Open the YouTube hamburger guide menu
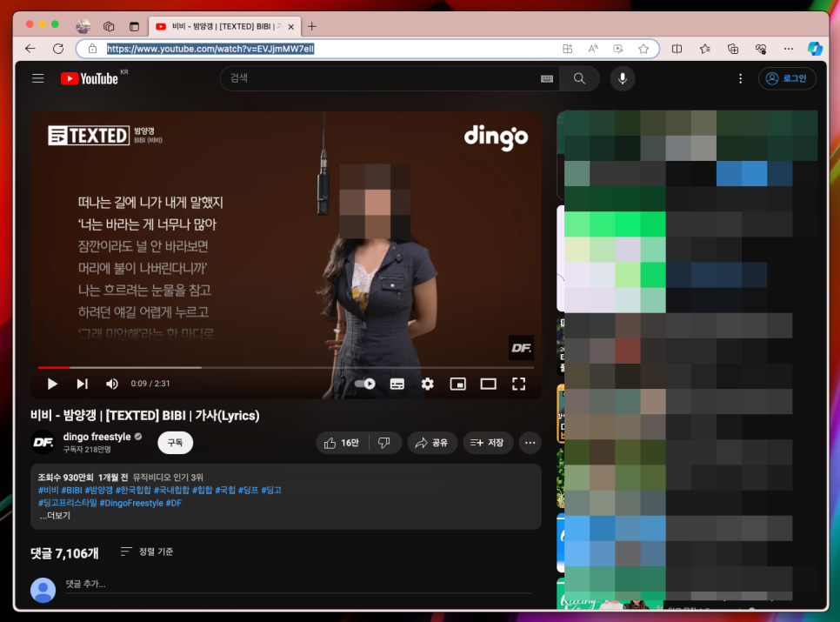The width and height of the screenshot is (840, 622). pos(38,79)
